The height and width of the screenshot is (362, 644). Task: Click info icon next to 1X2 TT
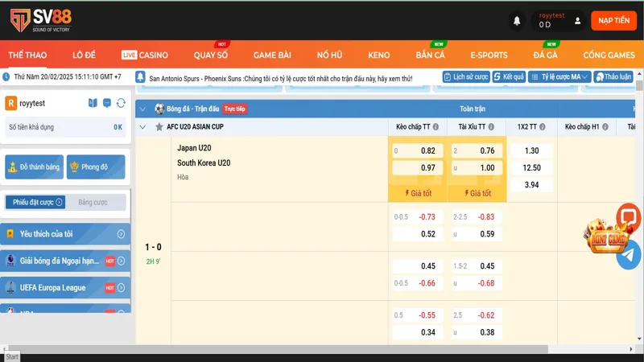(x=543, y=127)
